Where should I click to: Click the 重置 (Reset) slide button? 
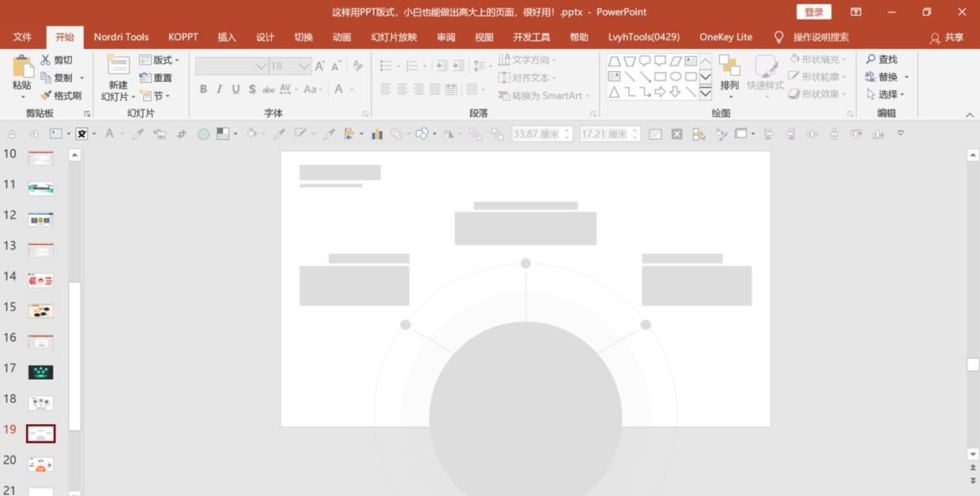pos(156,77)
